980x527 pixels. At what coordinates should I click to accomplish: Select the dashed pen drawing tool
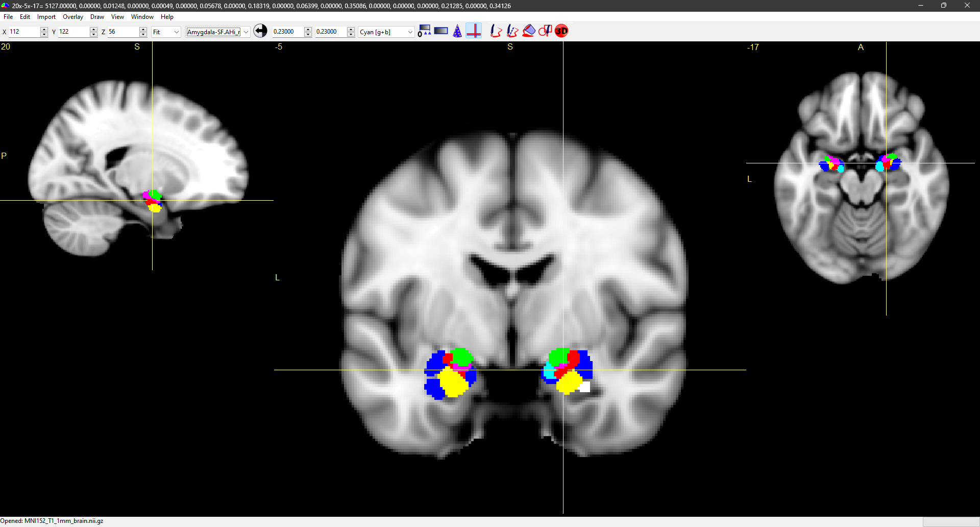(x=512, y=31)
